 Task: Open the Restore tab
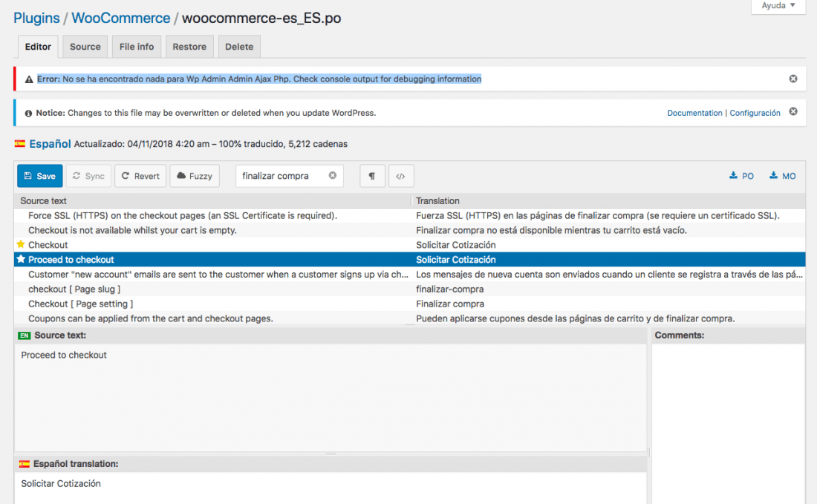[189, 46]
